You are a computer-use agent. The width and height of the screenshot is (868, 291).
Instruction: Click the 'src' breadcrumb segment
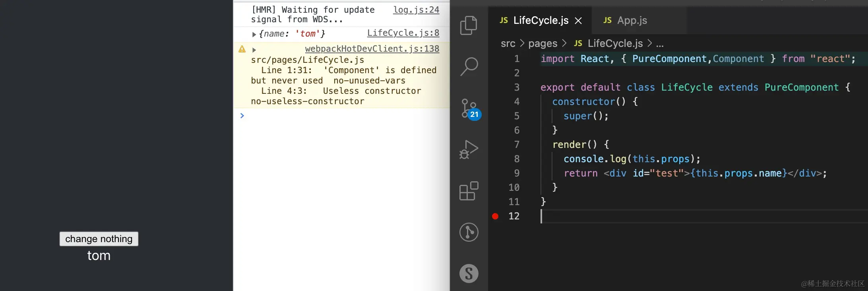point(508,43)
